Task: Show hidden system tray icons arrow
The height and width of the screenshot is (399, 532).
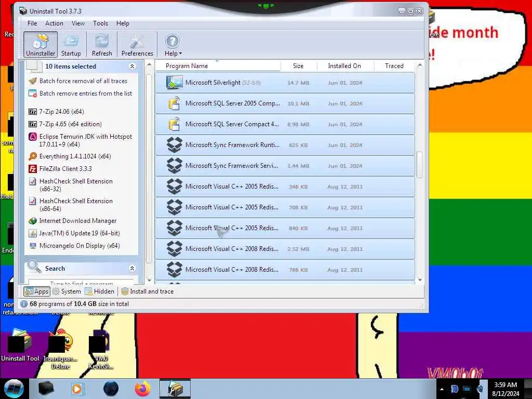Action: [x=442, y=390]
